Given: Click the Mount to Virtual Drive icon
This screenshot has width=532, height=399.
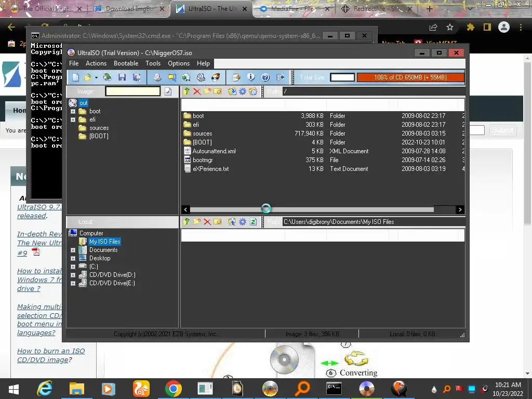Looking at the screenshot, I should click(x=201, y=77).
